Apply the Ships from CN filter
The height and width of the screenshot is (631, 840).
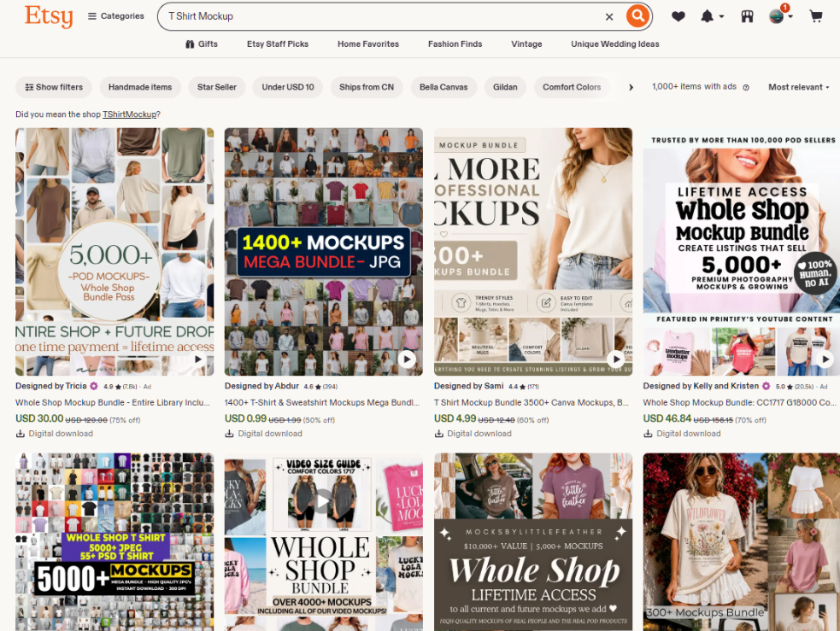(x=367, y=87)
